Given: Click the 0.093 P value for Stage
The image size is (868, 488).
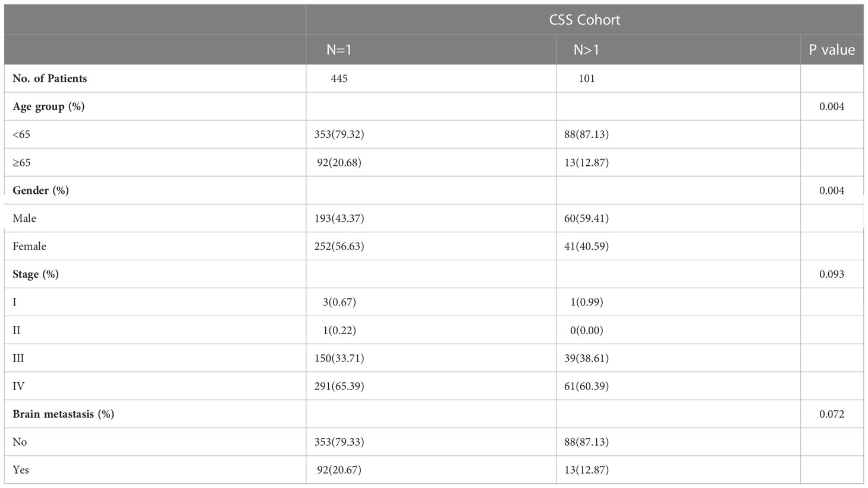Looking at the screenshot, I should click(832, 274).
